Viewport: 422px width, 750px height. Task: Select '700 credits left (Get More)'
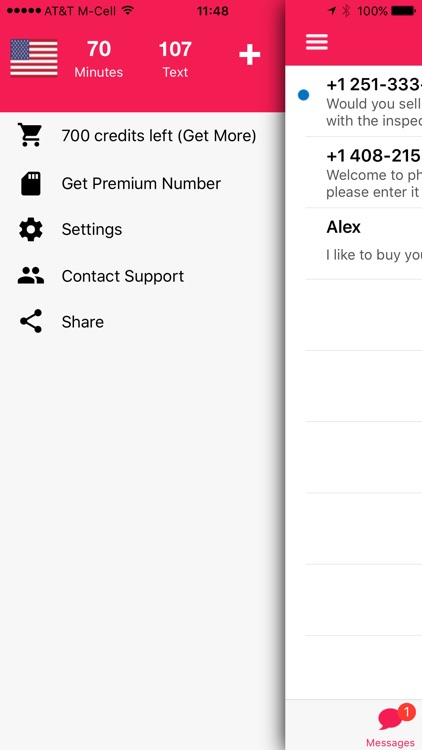click(159, 136)
